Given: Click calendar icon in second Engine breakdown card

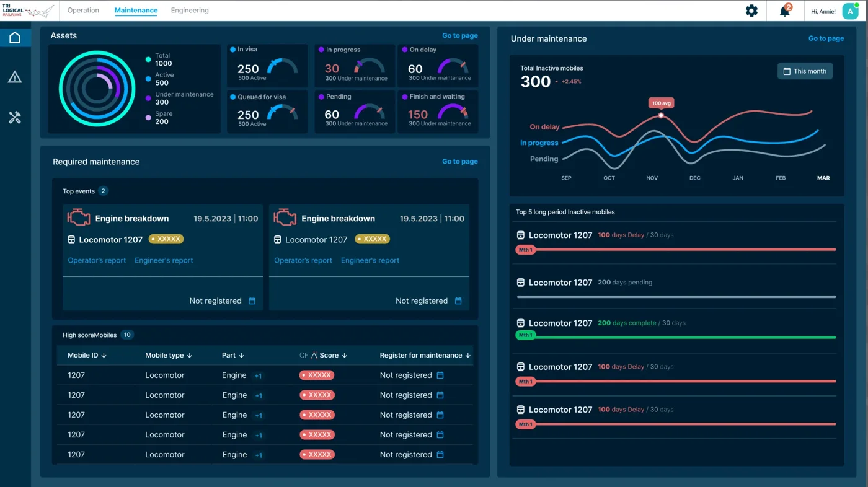Looking at the screenshot, I should tap(458, 301).
